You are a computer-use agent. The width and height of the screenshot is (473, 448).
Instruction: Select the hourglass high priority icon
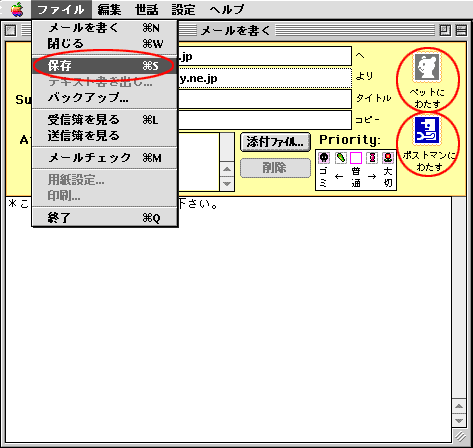pyautogui.click(x=372, y=158)
